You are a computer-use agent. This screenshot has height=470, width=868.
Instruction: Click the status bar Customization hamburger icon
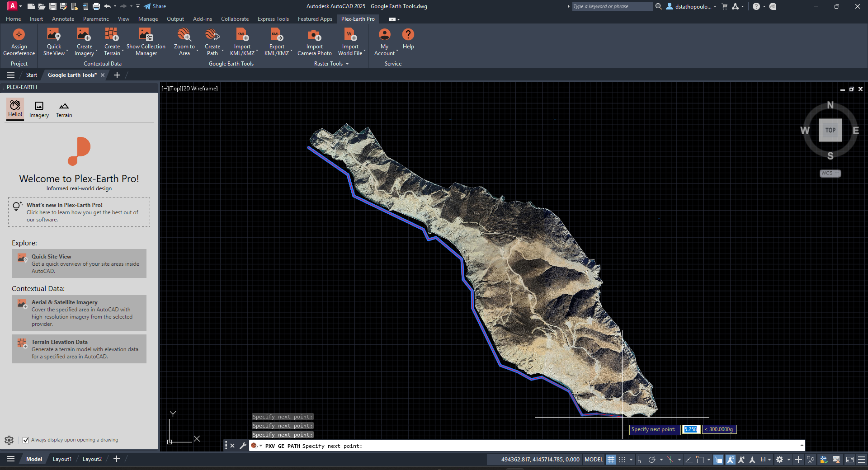tap(862, 460)
